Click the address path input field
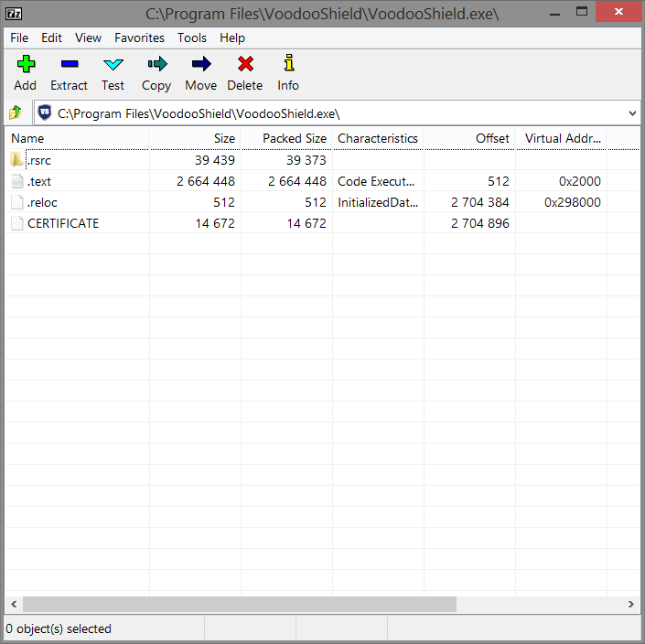Screen dimensions: 645x644 click(x=337, y=113)
